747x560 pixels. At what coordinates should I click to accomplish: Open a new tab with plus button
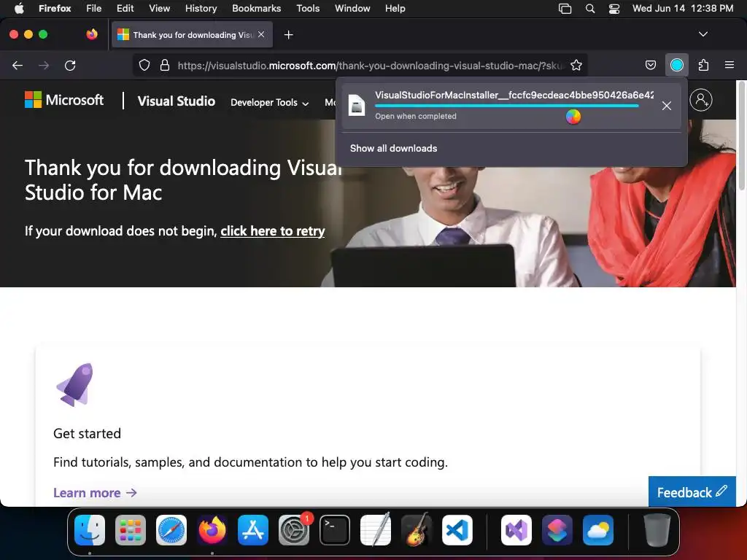pyautogui.click(x=288, y=35)
